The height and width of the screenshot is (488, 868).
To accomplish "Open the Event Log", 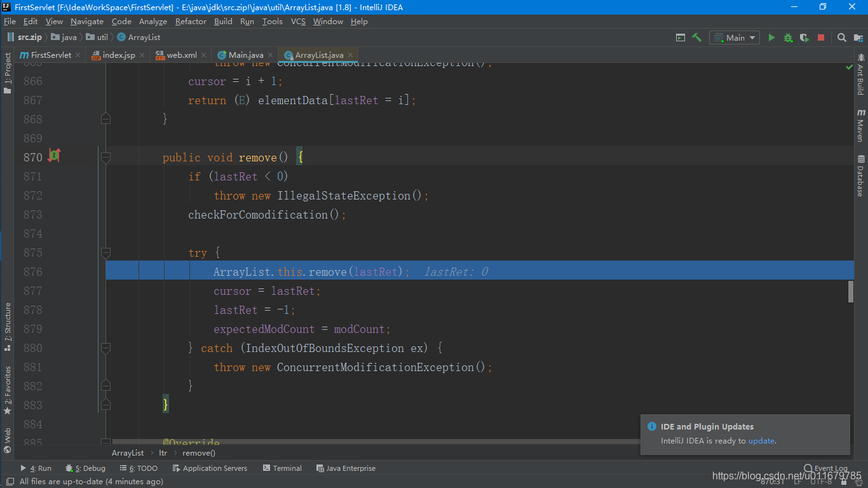I will (x=826, y=468).
